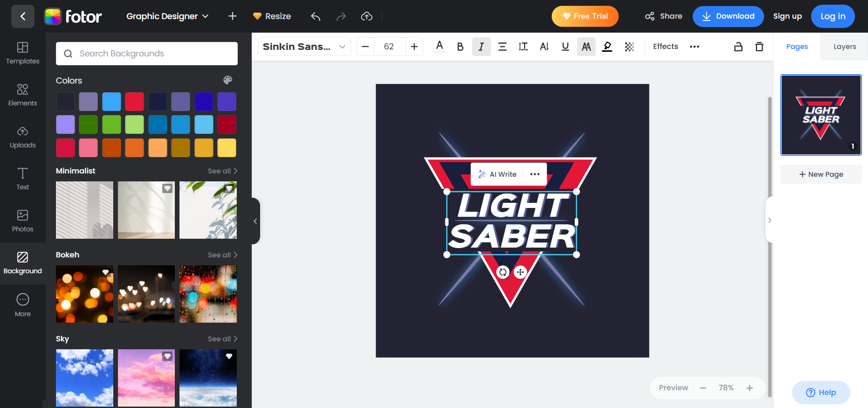Collapse the left Background panel
The height and width of the screenshot is (408, 868).
[255, 221]
